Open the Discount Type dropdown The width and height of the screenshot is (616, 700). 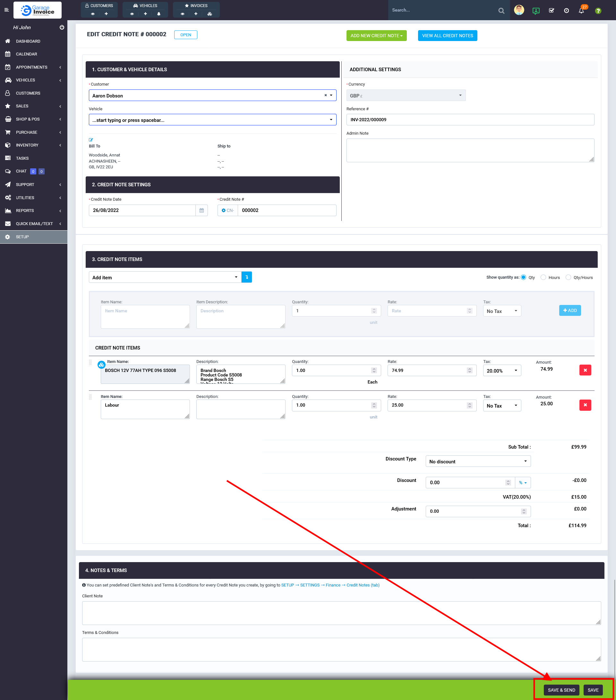coord(478,461)
